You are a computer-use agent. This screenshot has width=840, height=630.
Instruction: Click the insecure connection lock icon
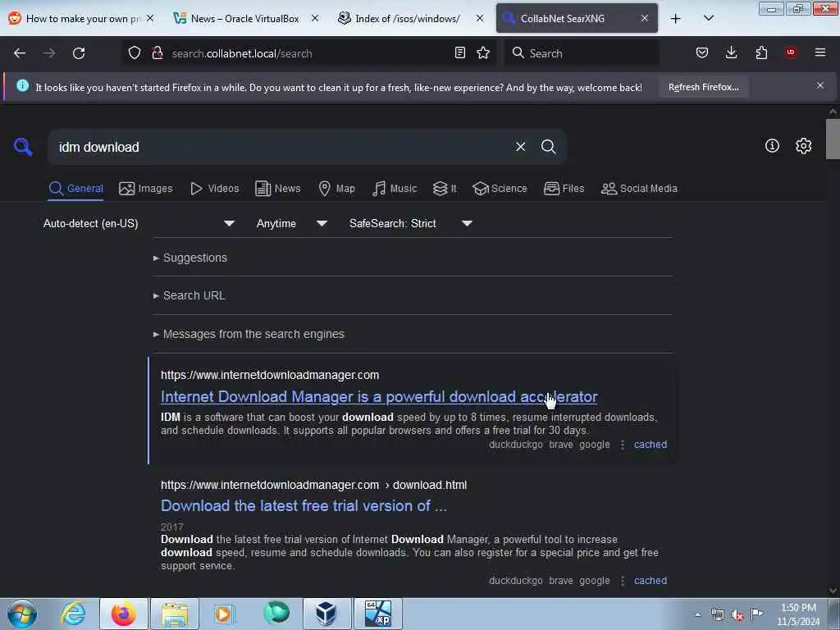[x=157, y=52]
